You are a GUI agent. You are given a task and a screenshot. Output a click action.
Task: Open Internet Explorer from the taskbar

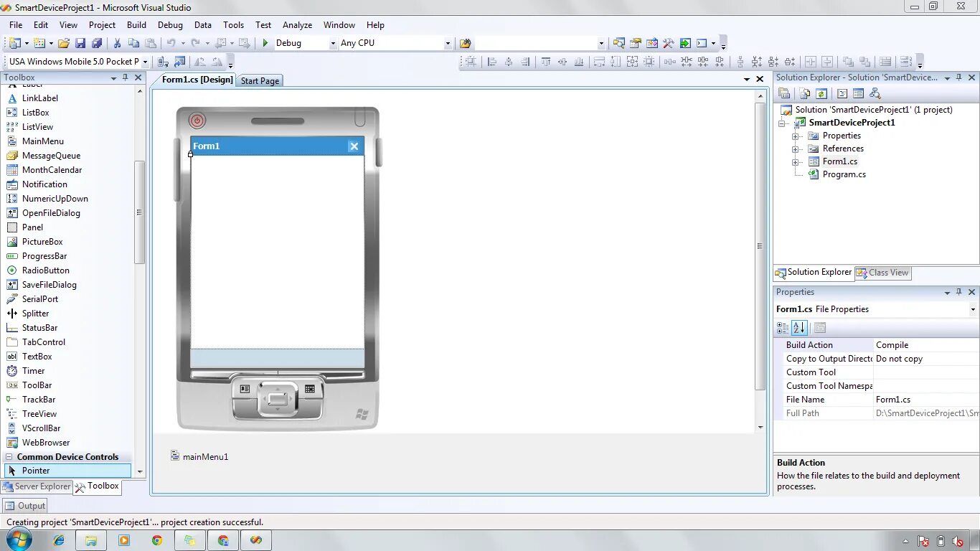[59, 540]
